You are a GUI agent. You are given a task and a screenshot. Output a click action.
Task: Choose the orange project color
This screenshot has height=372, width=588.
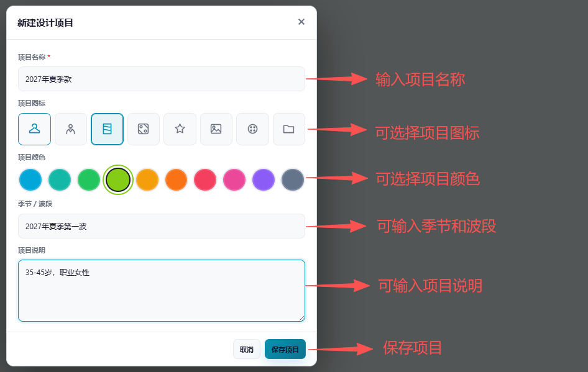click(176, 180)
